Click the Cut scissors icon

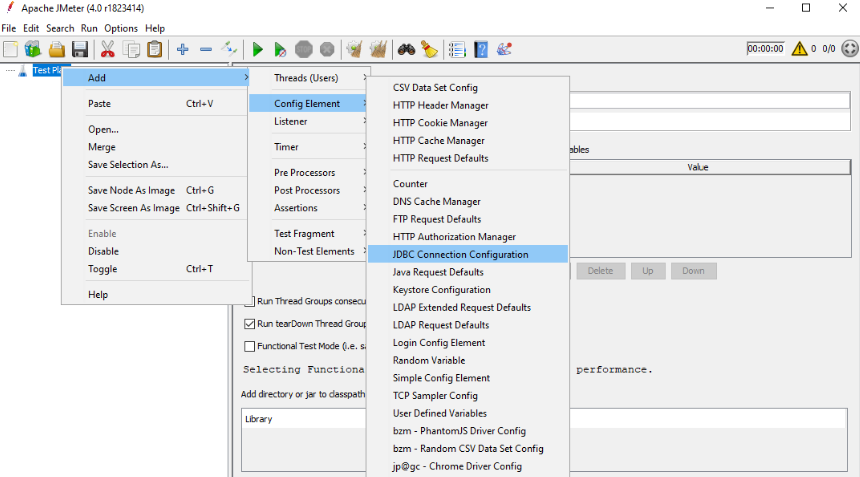point(108,49)
